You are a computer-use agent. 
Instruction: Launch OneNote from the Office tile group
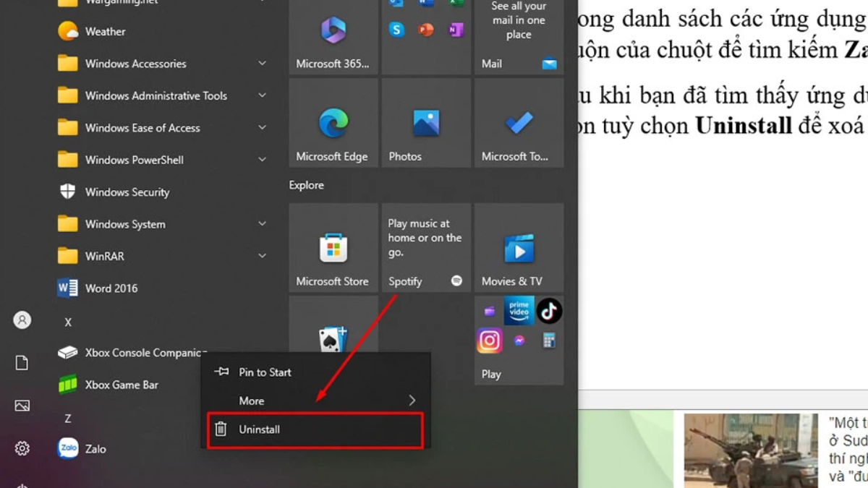456,30
